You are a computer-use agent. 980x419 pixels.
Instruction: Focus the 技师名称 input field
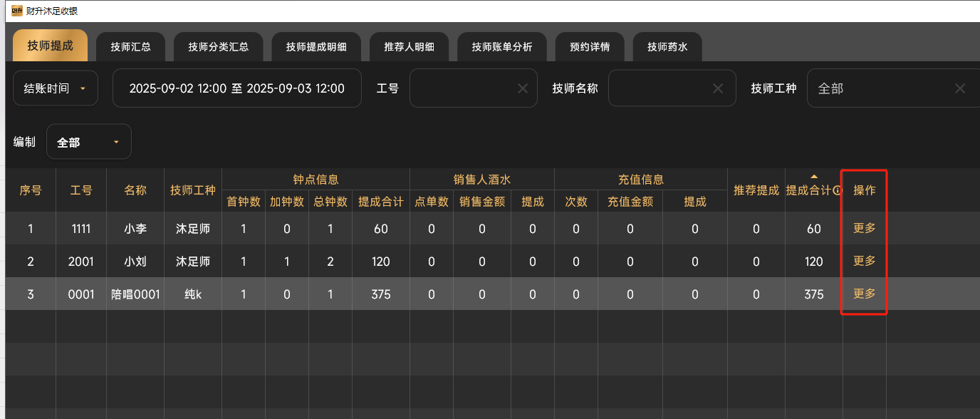[x=672, y=88]
